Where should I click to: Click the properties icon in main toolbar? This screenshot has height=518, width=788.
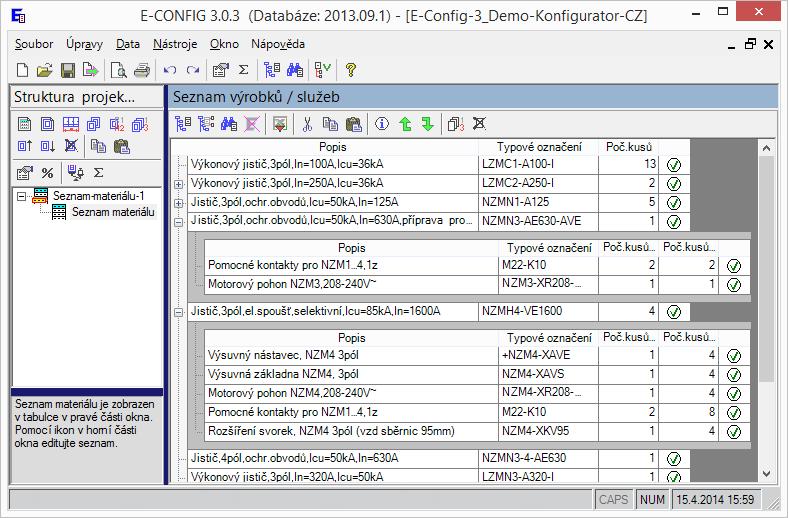pos(220,70)
